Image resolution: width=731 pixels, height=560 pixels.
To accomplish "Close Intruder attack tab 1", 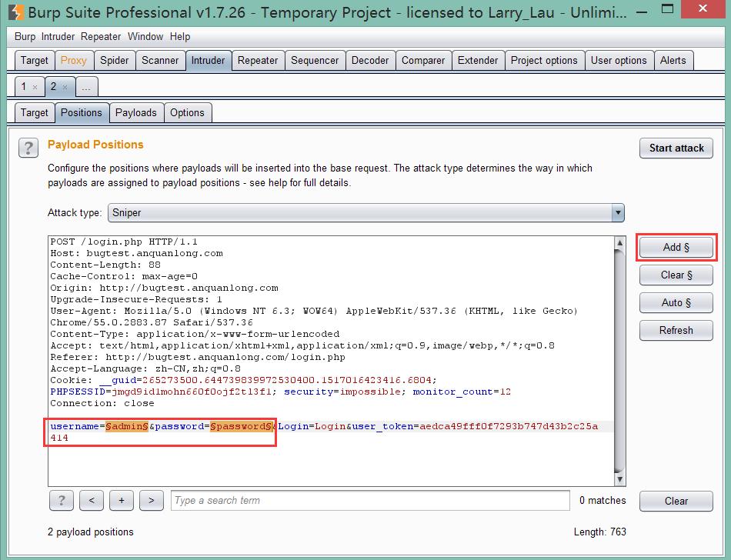I will click(35, 87).
